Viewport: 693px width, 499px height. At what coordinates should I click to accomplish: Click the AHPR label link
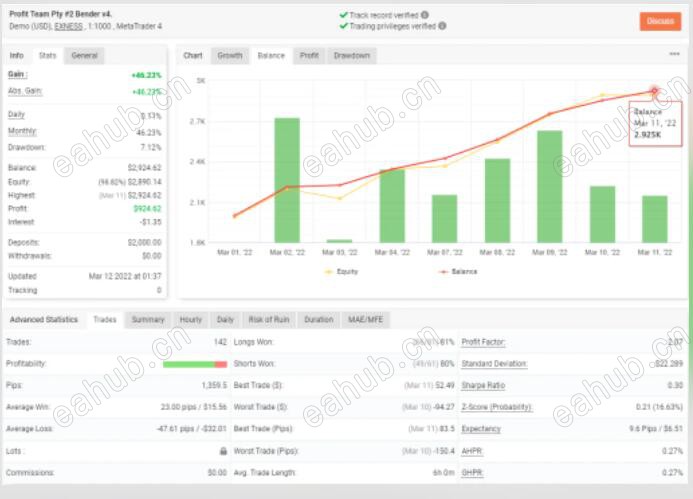(x=472, y=451)
